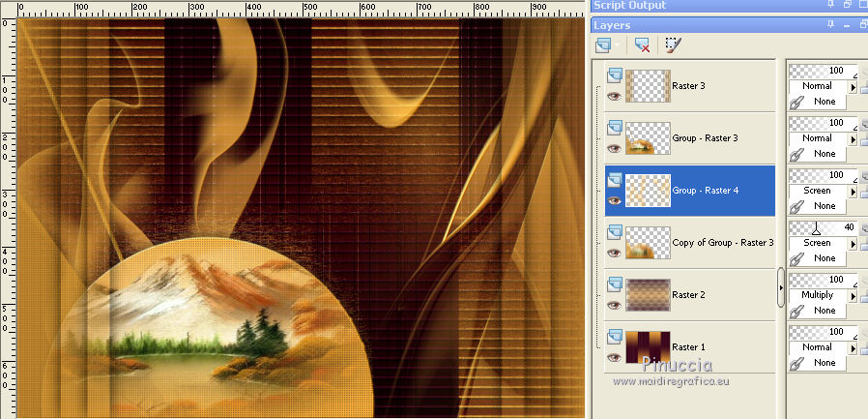This screenshot has width=868, height=419.
Task: Select layer name Group - Raster 3
Action: [706, 138]
